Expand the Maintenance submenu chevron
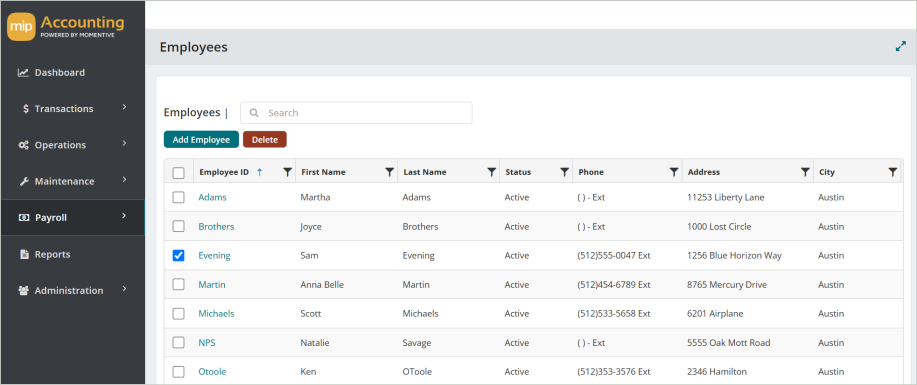 [x=124, y=180]
